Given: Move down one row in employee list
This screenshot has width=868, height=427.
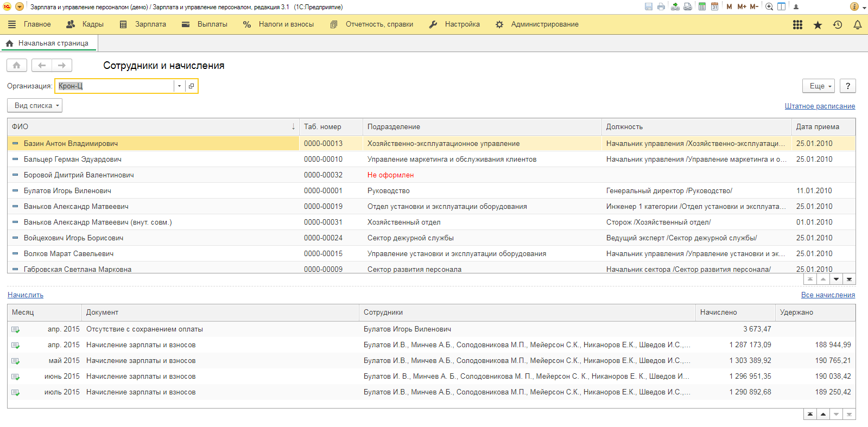Looking at the screenshot, I should click(837, 279).
